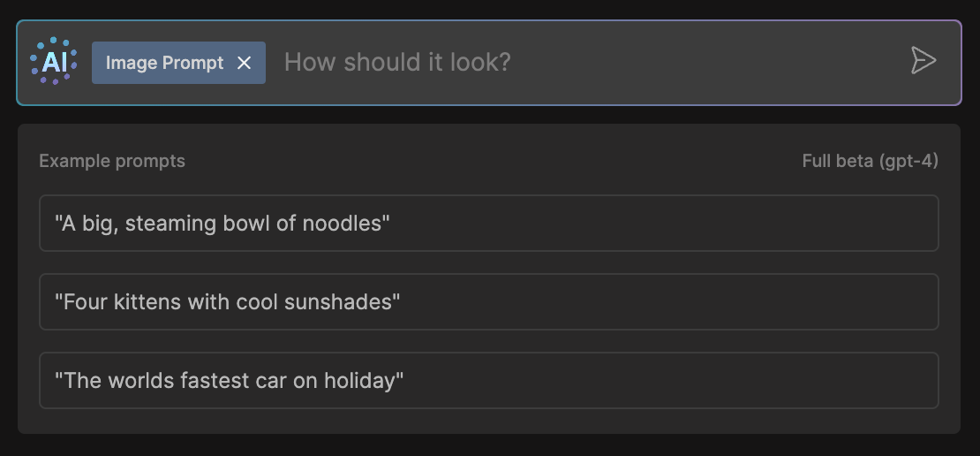Select the noodles suggestion row
The height and width of the screenshot is (456, 980).
tap(488, 224)
